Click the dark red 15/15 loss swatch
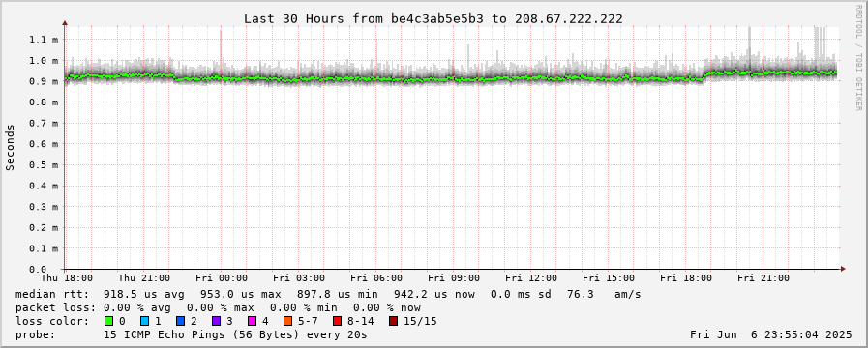Image resolution: width=868 pixels, height=348 pixels. (x=393, y=321)
